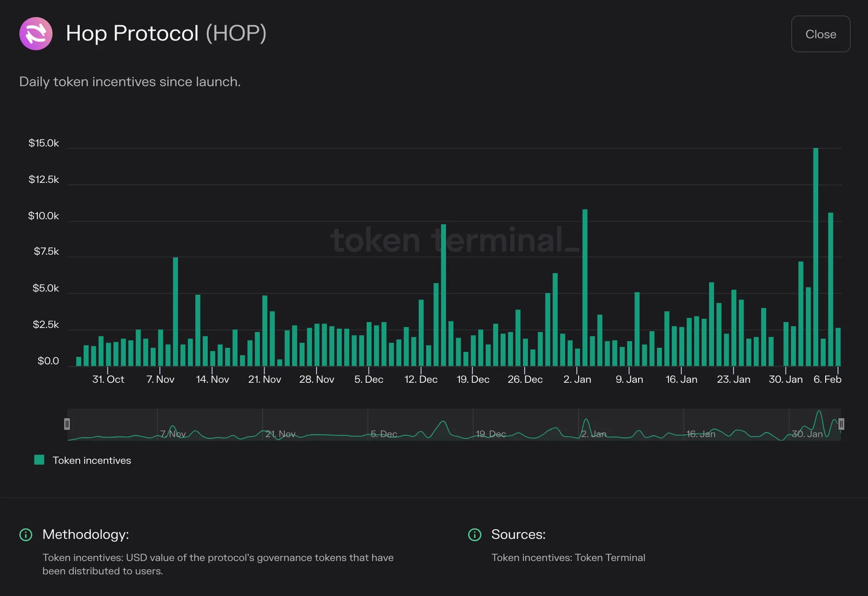
Task: Click the 6. Feb x-axis label
Action: 827,380
